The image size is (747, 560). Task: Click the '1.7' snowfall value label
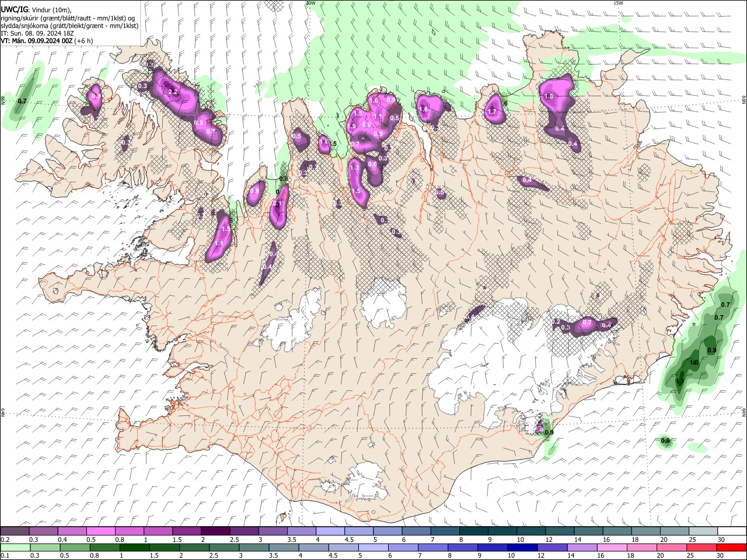coord(492,112)
